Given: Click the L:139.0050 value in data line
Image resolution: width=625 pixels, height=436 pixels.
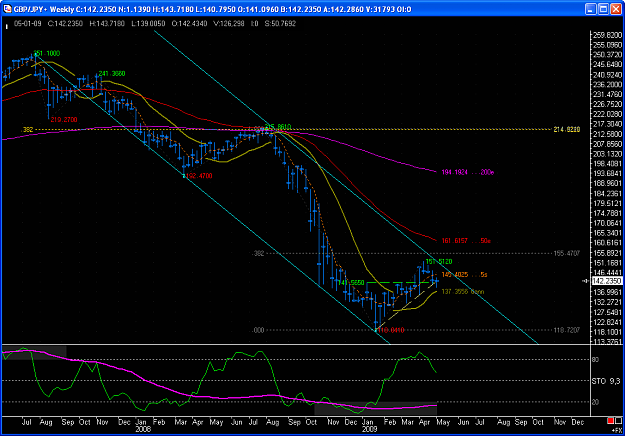Looking at the screenshot, I should coord(148,24).
